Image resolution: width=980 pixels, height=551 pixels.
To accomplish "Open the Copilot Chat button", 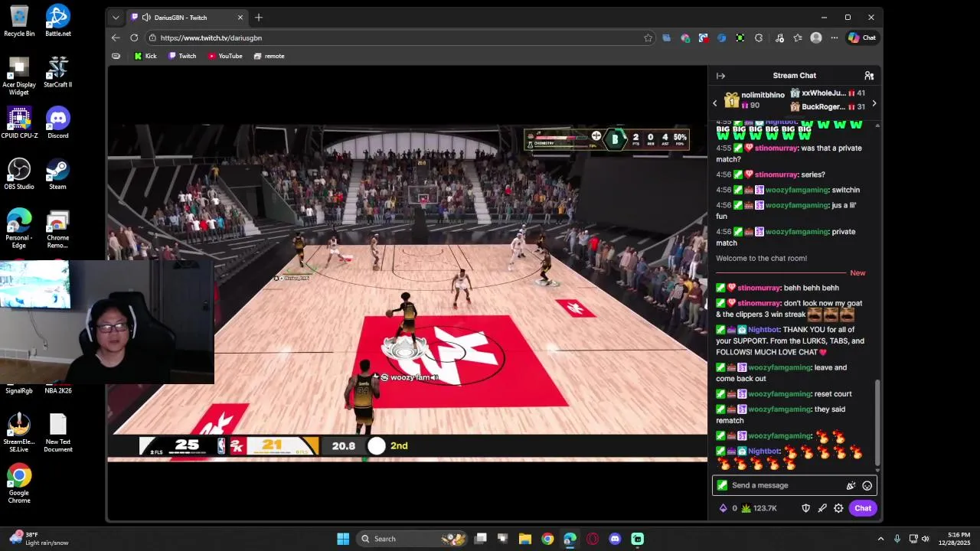I will click(862, 37).
